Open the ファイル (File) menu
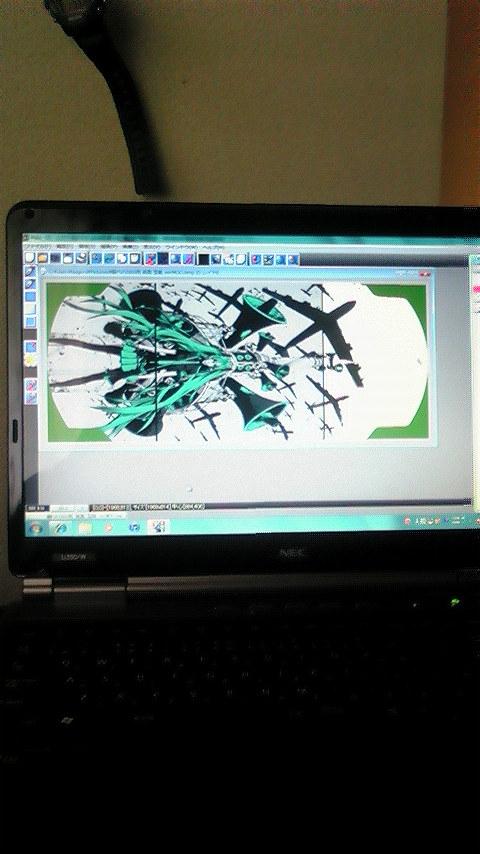The height and width of the screenshot is (854, 480). tap(37, 246)
